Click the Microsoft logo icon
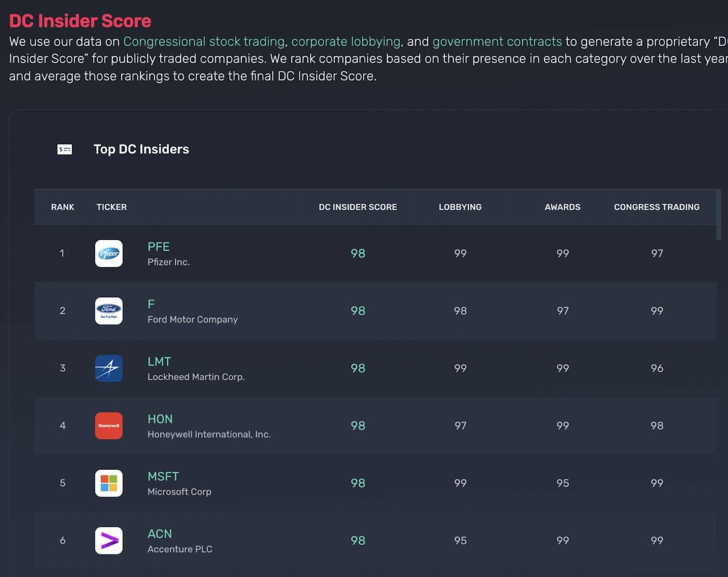 [x=109, y=483]
